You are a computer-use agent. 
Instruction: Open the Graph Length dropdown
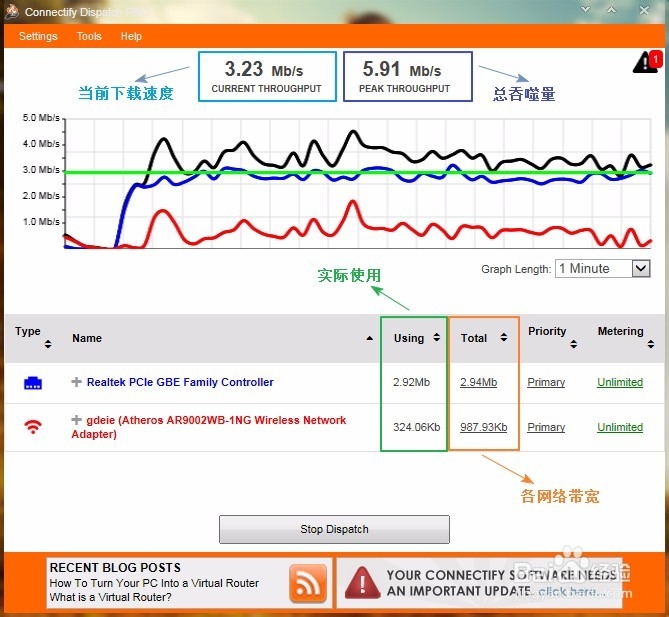[x=602, y=269]
